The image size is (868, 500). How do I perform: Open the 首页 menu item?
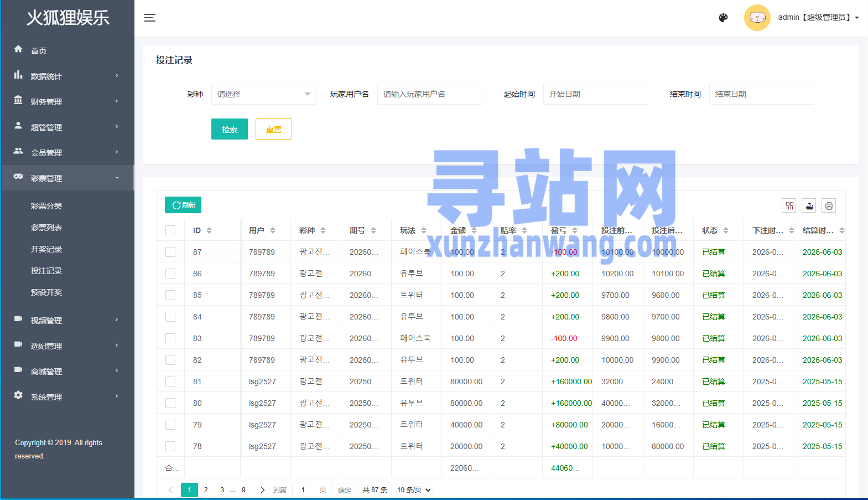click(67, 50)
